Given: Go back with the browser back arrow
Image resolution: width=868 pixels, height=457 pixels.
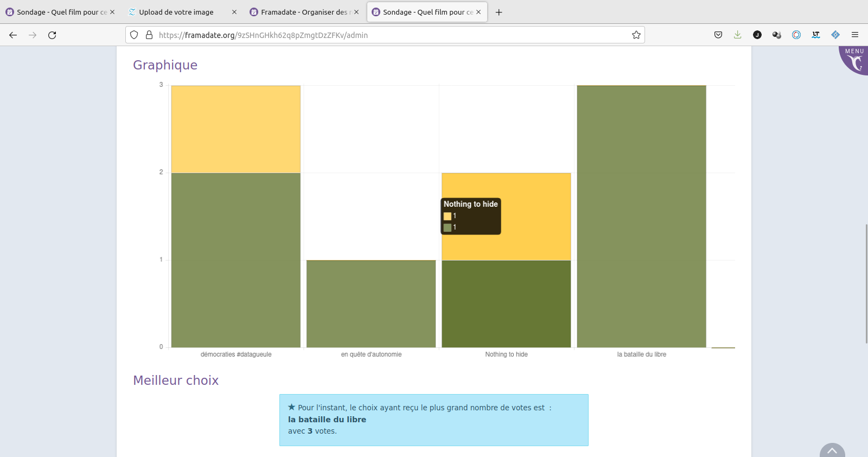Looking at the screenshot, I should point(13,35).
